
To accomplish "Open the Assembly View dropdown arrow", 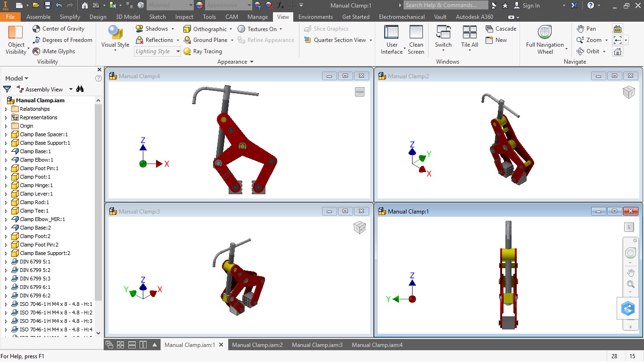I will click(71, 89).
